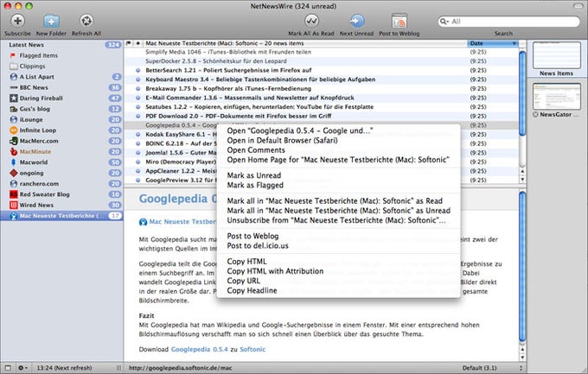Click the Refresh All icon
This screenshot has height=374, width=588.
pos(86,21)
